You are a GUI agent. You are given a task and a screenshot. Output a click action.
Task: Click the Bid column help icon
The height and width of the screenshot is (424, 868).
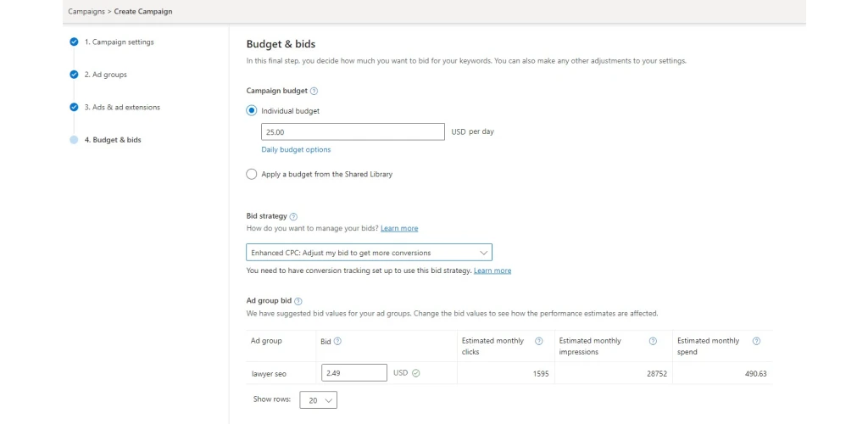coord(337,342)
